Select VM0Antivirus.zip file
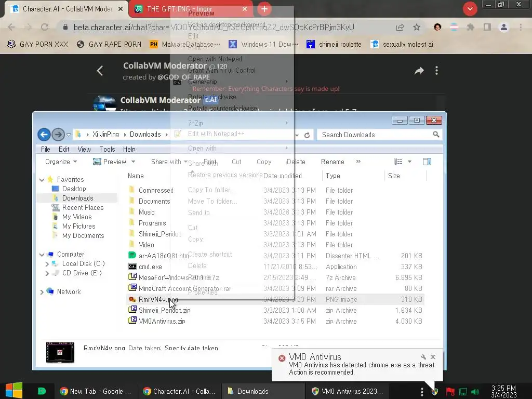Viewport: 532px width, 399px height. (x=162, y=321)
